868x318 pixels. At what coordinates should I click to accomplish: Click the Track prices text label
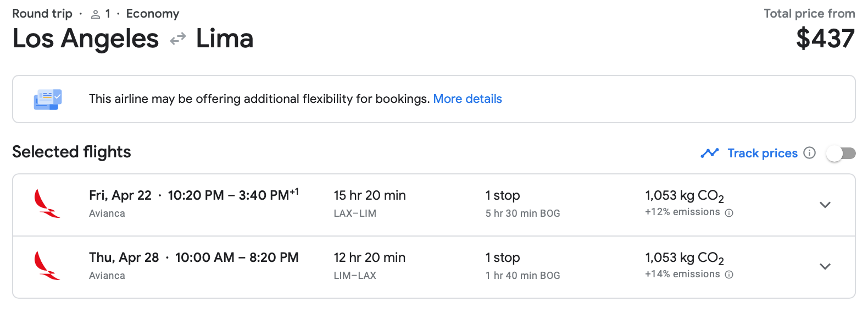pyautogui.click(x=762, y=153)
